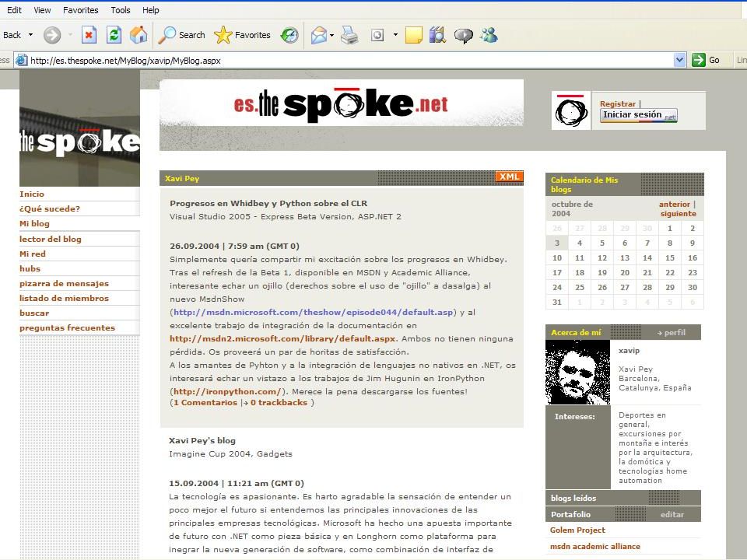Click the Go button beside address bar
The image size is (747, 560).
[x=706, y=60]
